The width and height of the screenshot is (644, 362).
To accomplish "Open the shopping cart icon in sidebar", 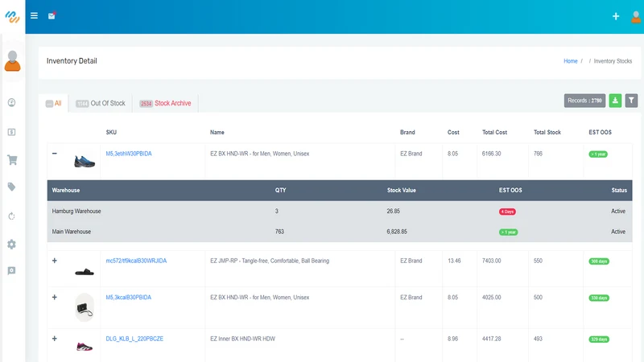I will tap(12, 160).
